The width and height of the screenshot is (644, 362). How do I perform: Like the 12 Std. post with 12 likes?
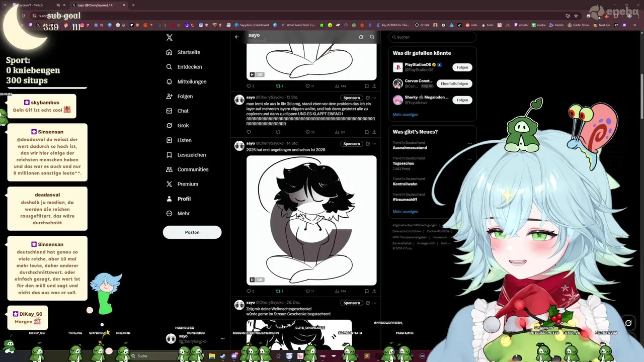click(x=310, y=132)
